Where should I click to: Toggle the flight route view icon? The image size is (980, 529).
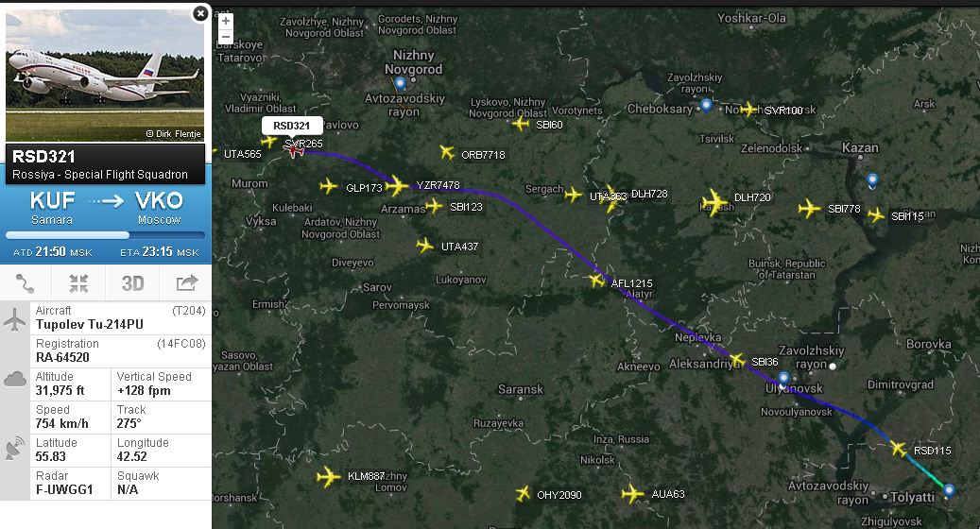[x=26, y=283]
